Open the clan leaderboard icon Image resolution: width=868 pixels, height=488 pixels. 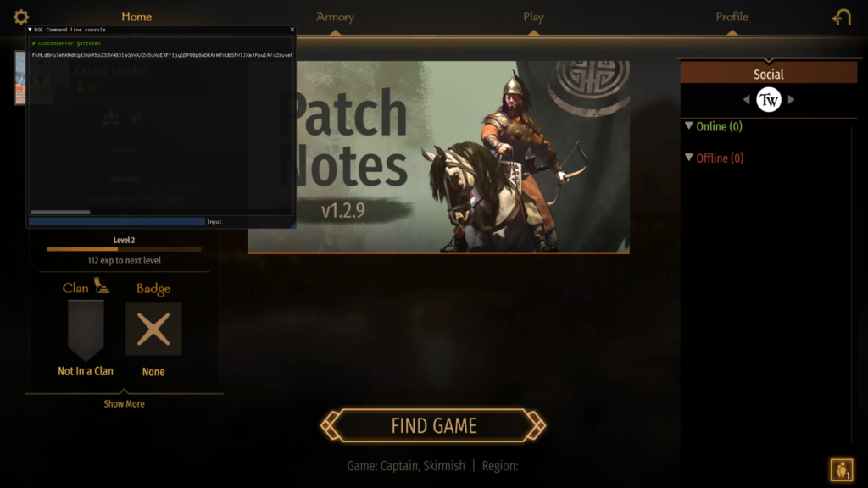[101, 285]
